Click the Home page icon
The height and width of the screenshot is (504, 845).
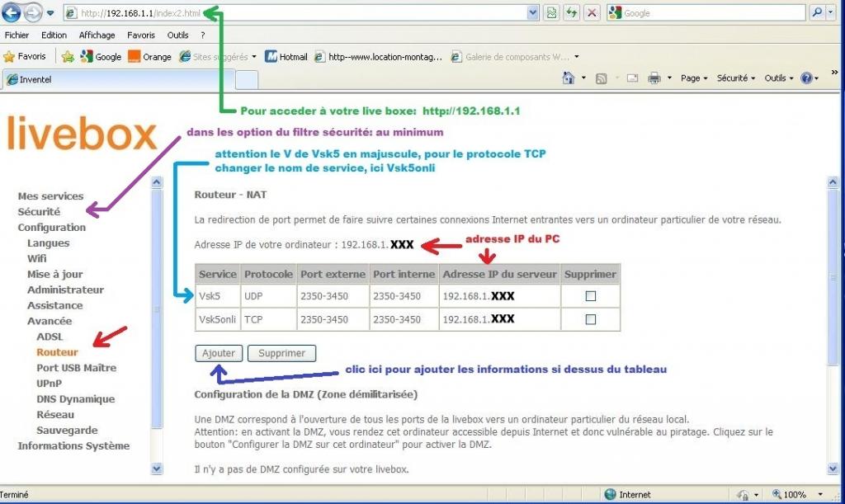568,78
